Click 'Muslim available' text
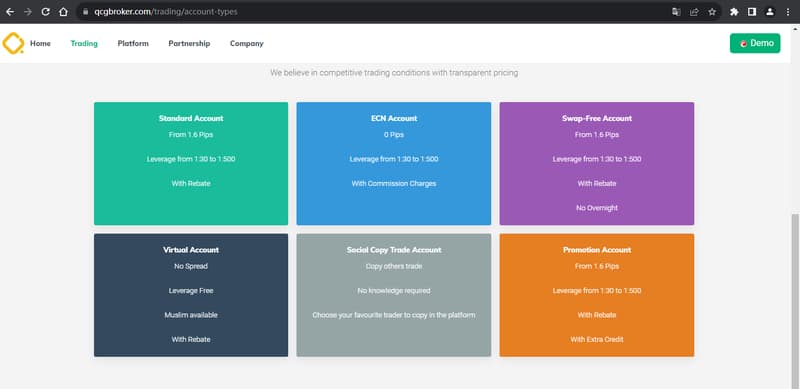Viewport: 800px width, 389px height. pyautogui.click(x=191, y=315)
